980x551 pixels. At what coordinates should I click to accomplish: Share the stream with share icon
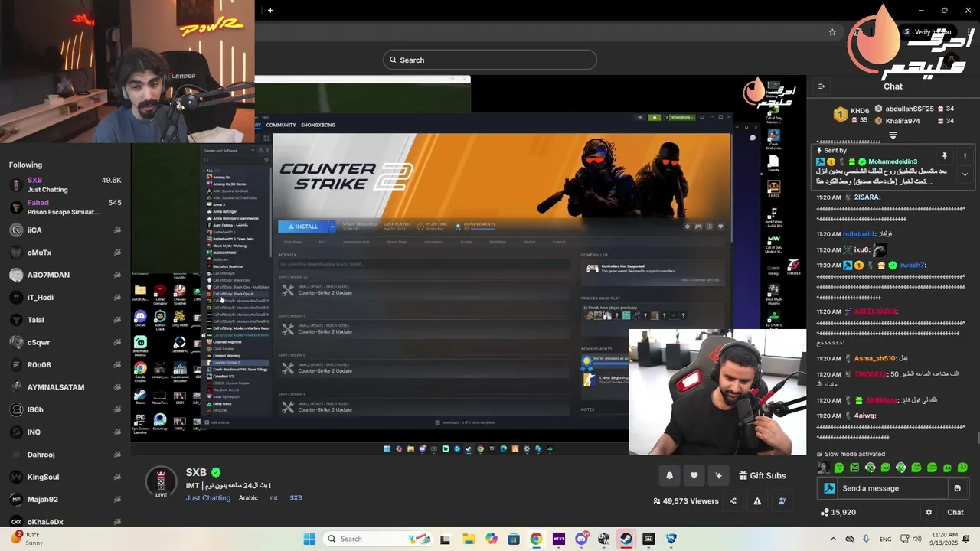tap(733, 501)
